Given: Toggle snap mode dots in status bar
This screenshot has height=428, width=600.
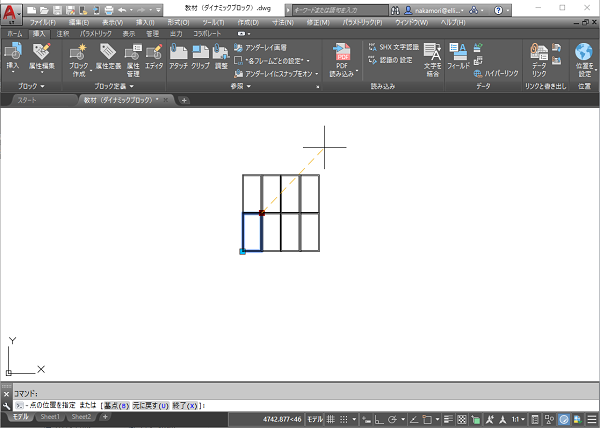Looking at the screenshot, I should click(x=344, y=420).
